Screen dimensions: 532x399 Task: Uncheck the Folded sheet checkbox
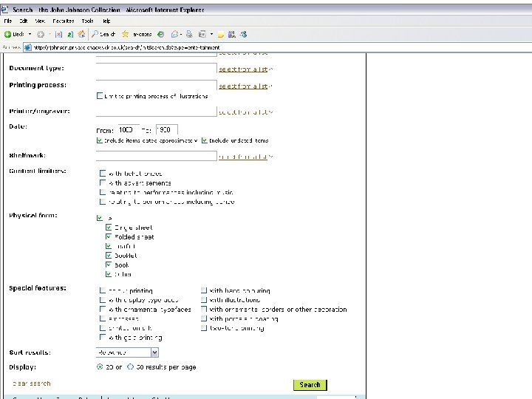pos(109,236)
